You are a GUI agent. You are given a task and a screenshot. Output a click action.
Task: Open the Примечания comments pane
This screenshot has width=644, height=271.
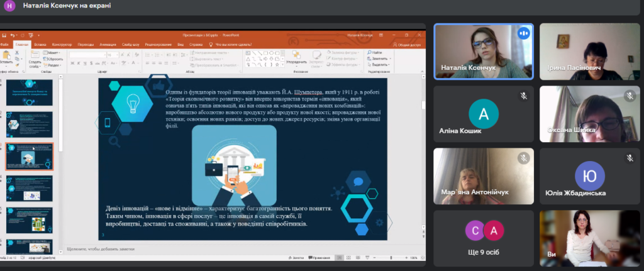(319, 258)
